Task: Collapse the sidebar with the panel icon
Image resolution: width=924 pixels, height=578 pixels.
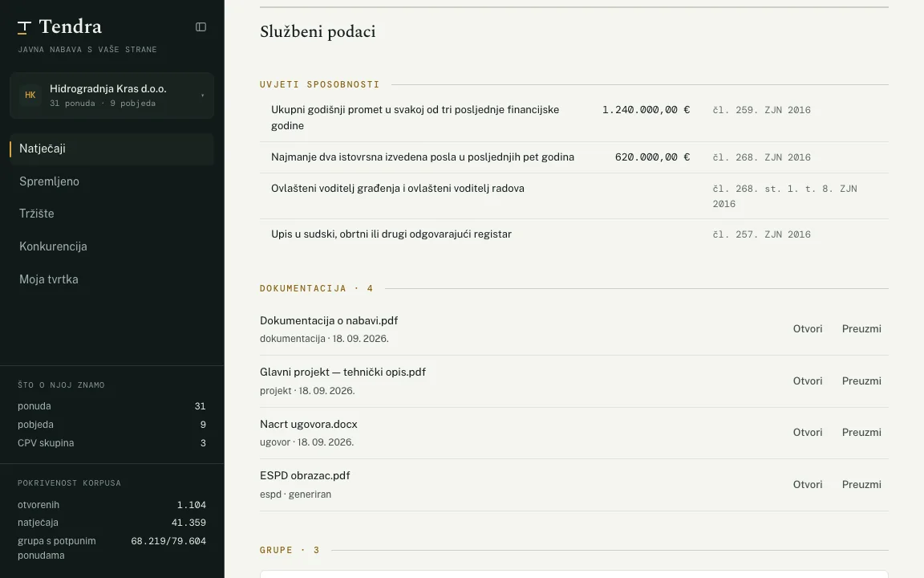Action: 201,27
